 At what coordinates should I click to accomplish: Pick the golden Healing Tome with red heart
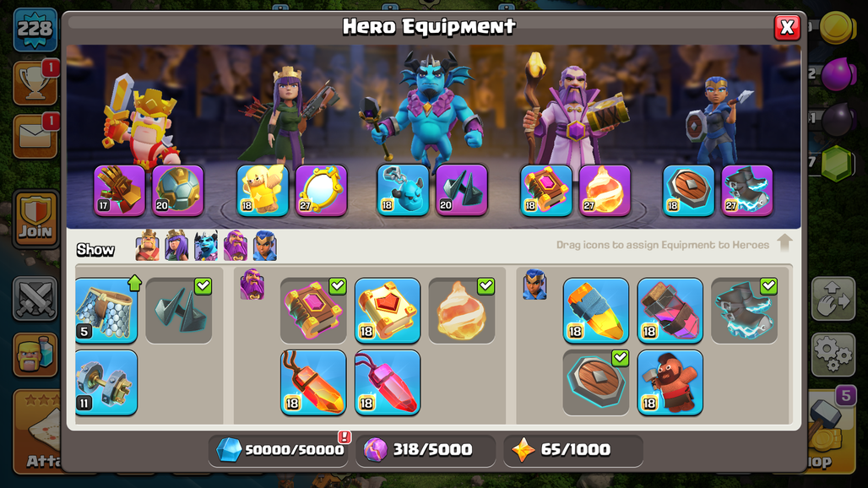click(x=388, y=311)
